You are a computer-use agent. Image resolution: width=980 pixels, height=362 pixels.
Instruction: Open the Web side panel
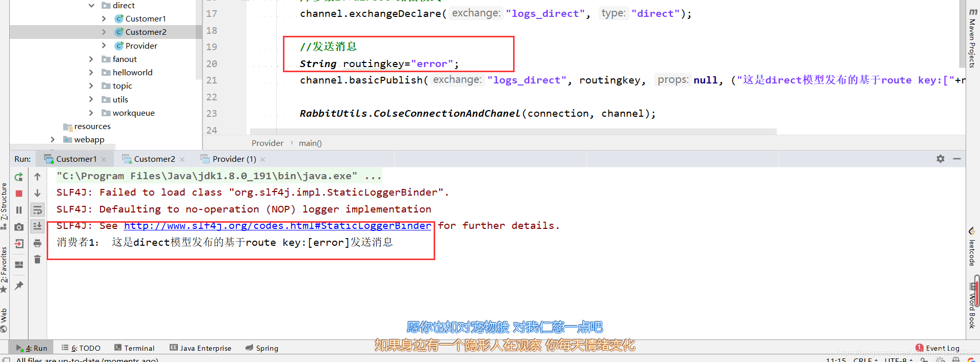(x=4, y=320)
